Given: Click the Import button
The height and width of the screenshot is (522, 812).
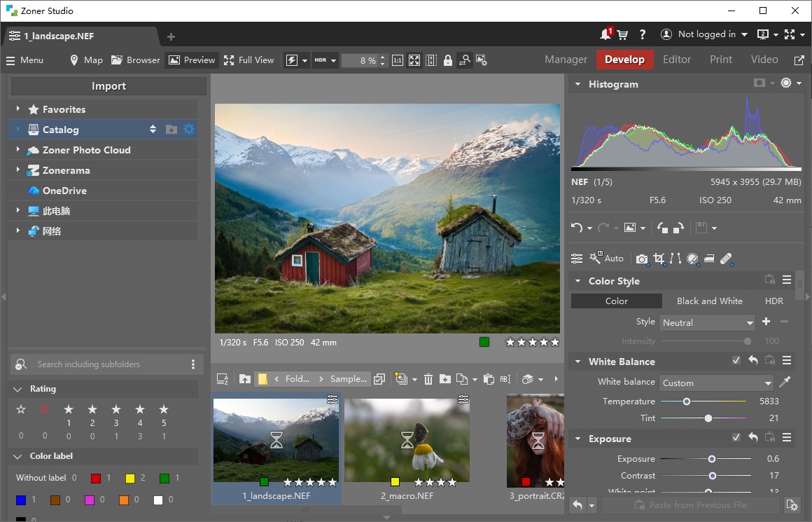Looking at the screenshot, I should point(108,86).
